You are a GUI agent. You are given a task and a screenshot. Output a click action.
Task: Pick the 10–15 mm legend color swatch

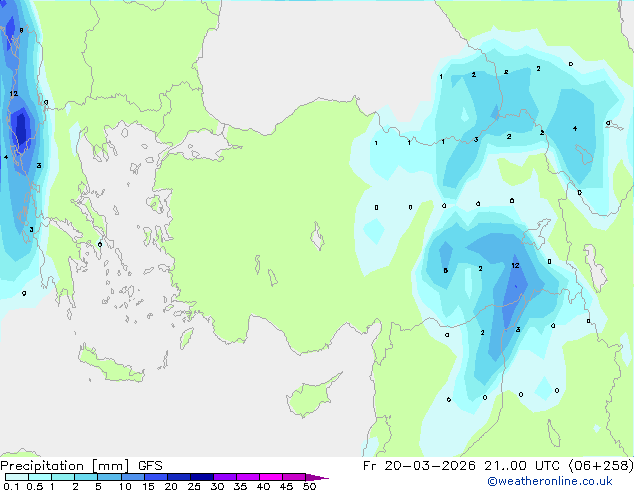pos(133,477)
